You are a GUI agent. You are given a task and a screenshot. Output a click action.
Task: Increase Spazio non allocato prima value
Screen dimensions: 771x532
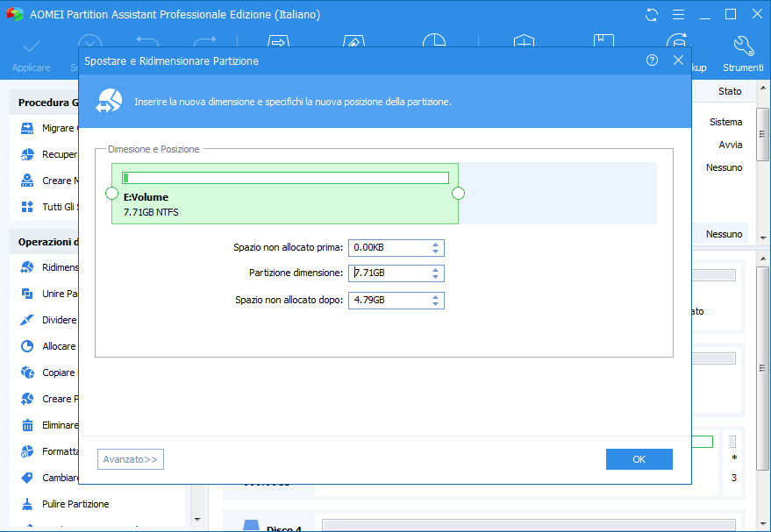click(435, 245)
